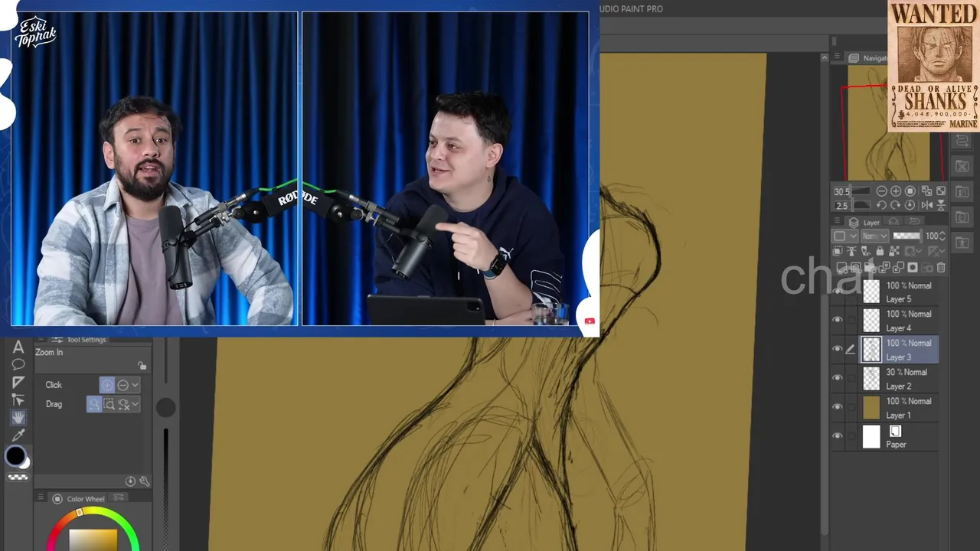This screenshot has width=980, height=551.
Task: Click Transfer to lower layer icon
Action: pos(884,268)
